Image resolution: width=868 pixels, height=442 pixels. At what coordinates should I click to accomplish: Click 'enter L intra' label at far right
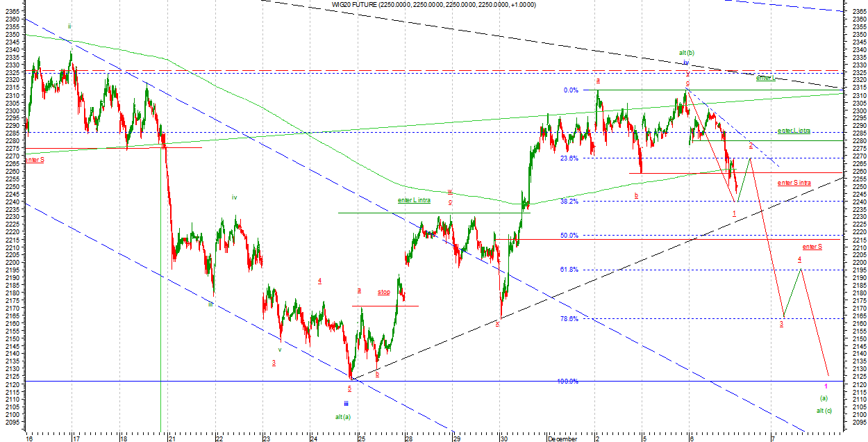[794, 131]
